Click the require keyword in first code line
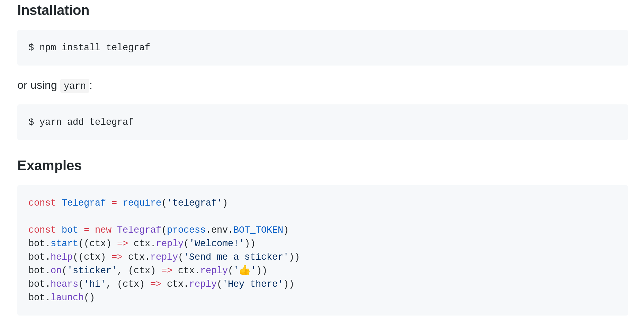 pyautogui.click(x=142, y=203)
